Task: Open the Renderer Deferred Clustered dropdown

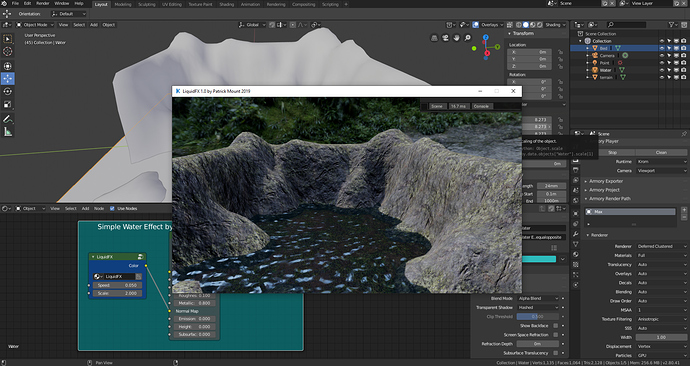Action: pos(661,246)
